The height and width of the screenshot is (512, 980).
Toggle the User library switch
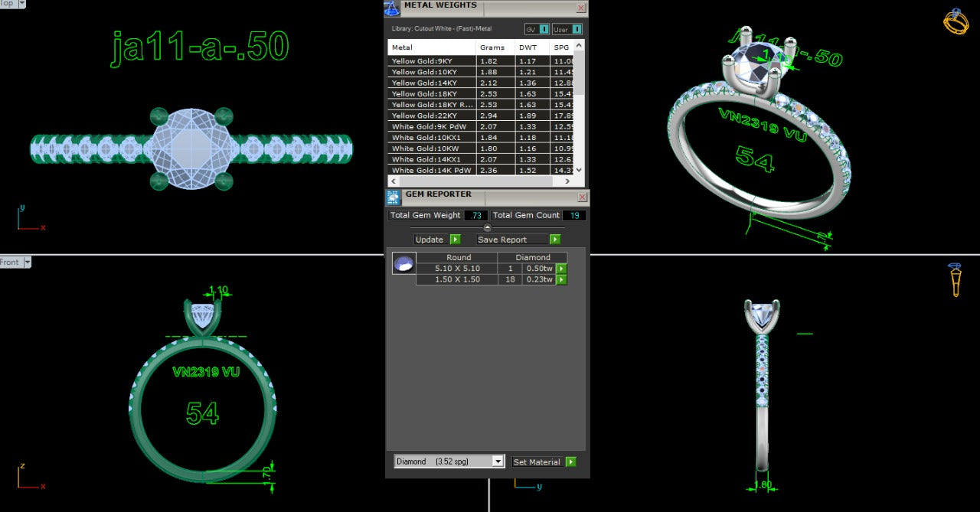pos(577,29)
